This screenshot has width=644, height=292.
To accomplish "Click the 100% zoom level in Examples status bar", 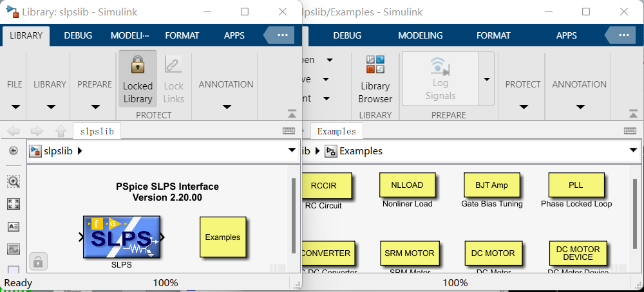I will (455, 282).
